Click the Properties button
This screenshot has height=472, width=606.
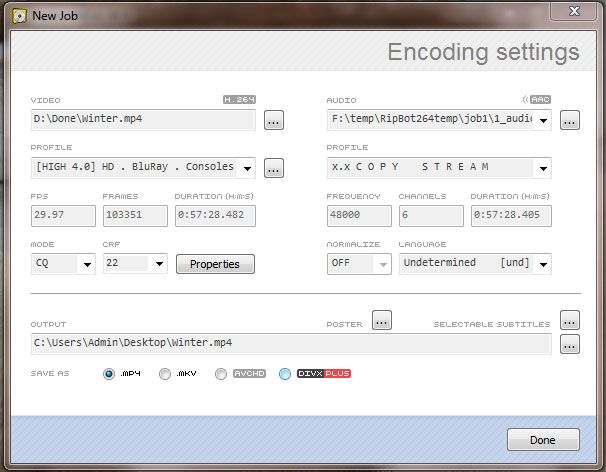(215, 264)
